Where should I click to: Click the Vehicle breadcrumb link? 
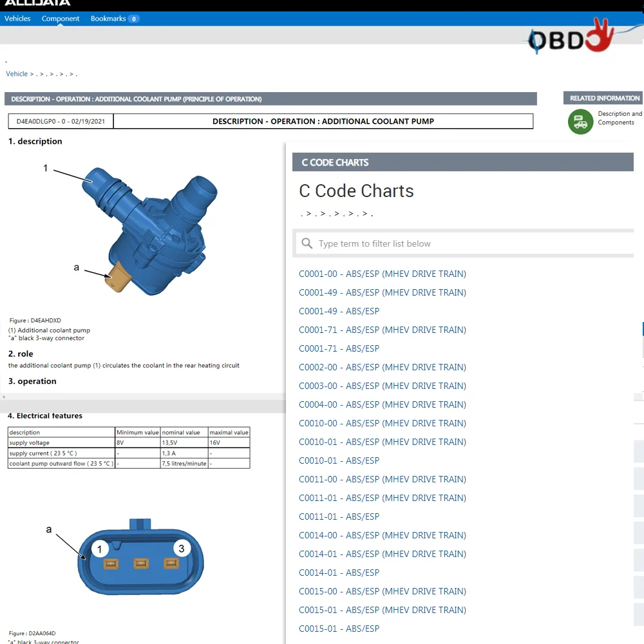[x=17, y=74]
